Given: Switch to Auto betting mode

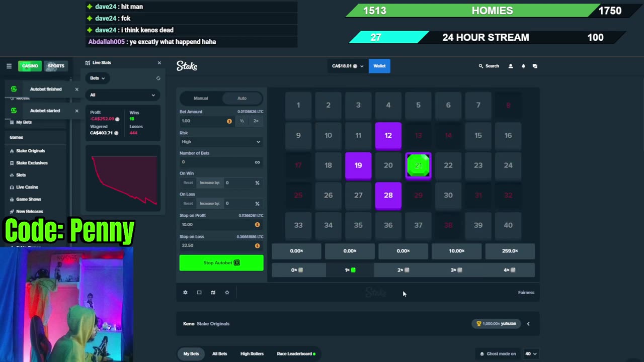Looking at the screenshot, I should point(242,98).
